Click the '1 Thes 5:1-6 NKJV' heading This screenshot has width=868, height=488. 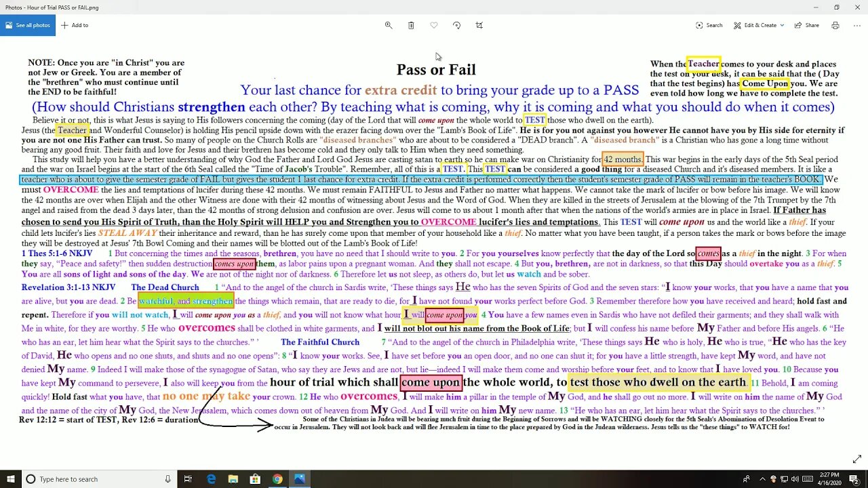click(57, 253)
